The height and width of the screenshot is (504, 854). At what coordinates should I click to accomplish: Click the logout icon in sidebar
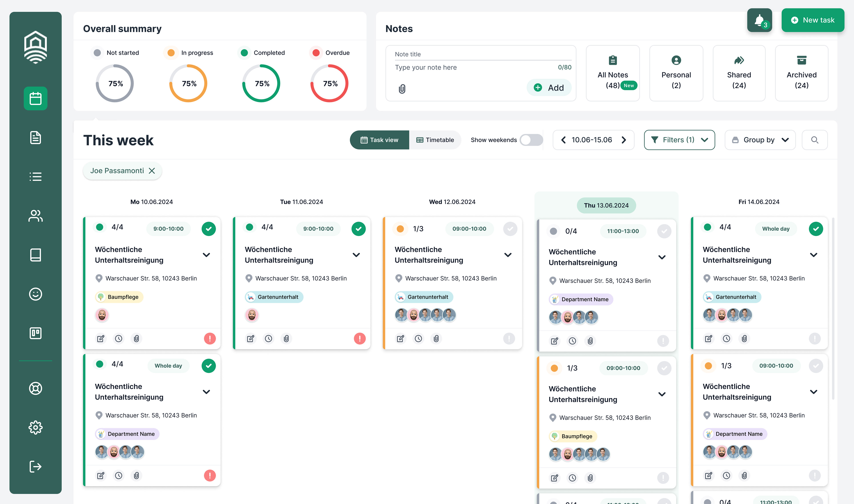pos(35,466)
